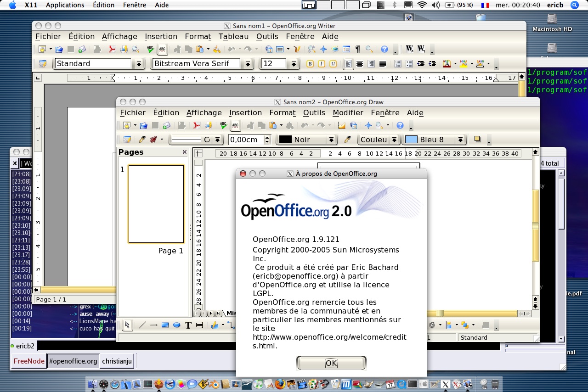
Task: Open the Noir line color dropdown
Action: 331,140
